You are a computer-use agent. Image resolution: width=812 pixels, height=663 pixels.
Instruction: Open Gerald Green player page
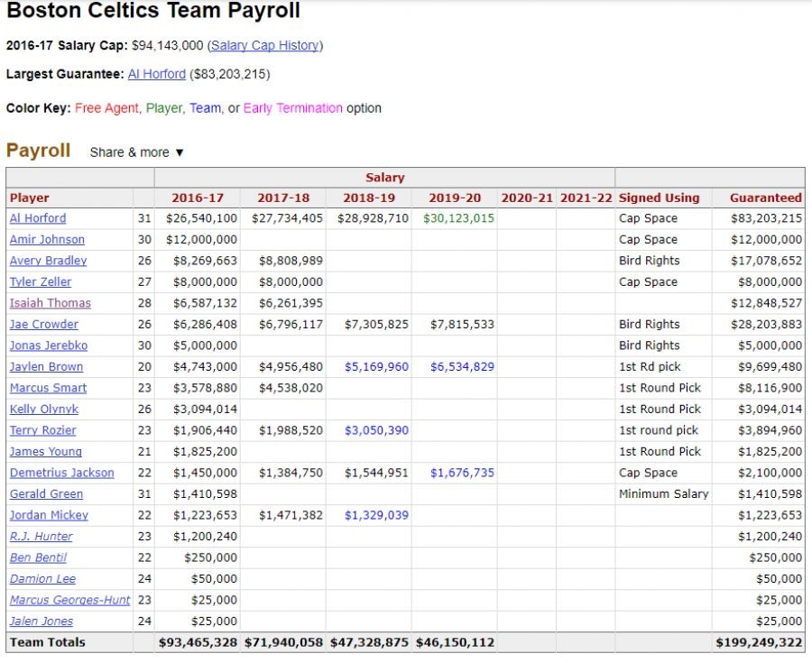[x=46, y=494]
